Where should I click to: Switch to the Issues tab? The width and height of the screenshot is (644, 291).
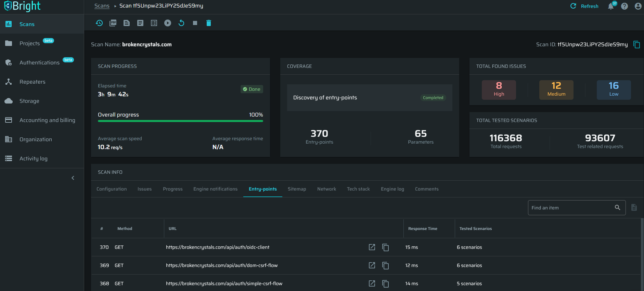[144, 189]
